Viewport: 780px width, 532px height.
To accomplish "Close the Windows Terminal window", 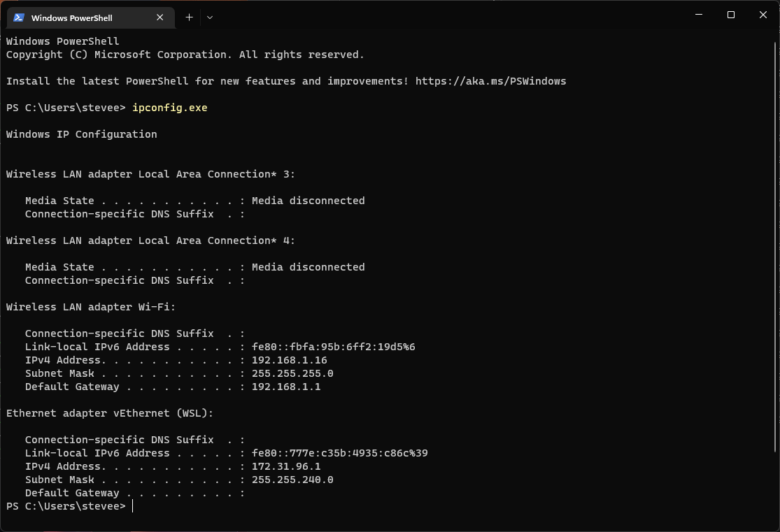I will (763, 15).
